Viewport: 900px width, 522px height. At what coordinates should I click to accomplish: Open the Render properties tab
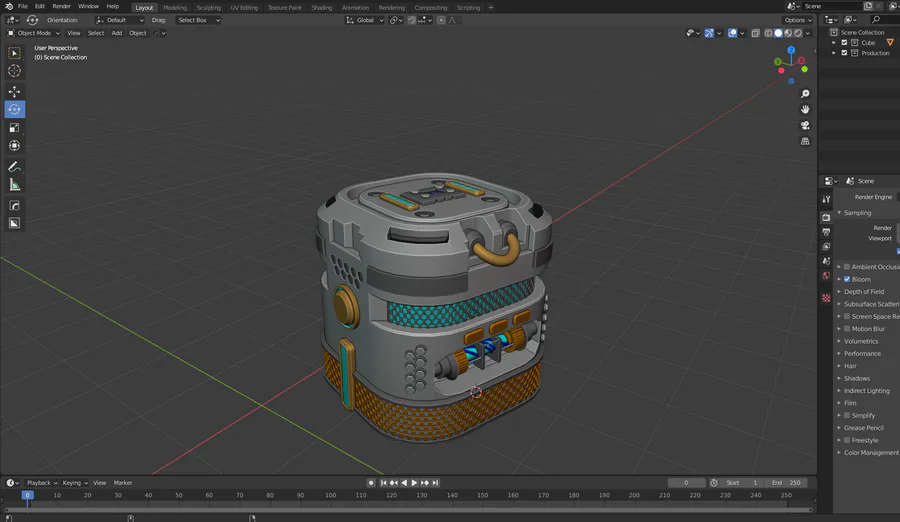826,217
